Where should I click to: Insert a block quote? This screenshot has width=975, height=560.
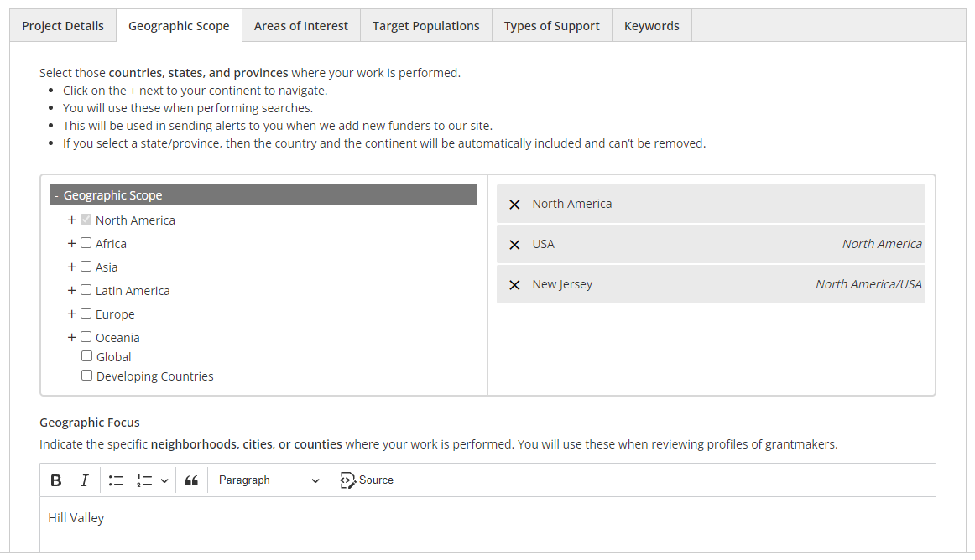coord(191,480)
